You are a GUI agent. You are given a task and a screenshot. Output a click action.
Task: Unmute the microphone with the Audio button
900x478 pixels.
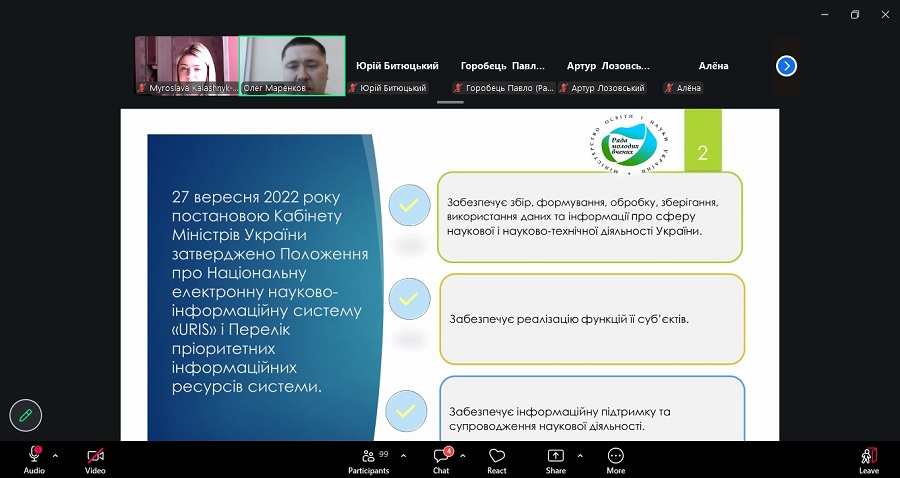point(34,458)
